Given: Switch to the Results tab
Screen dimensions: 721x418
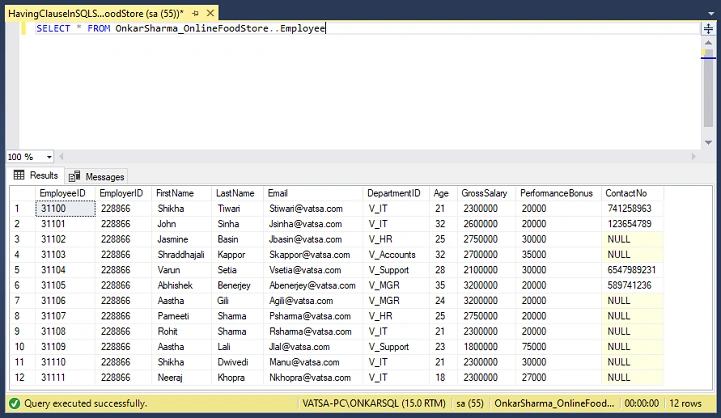Looking at the screenshot, I should [x=36, y=176].
